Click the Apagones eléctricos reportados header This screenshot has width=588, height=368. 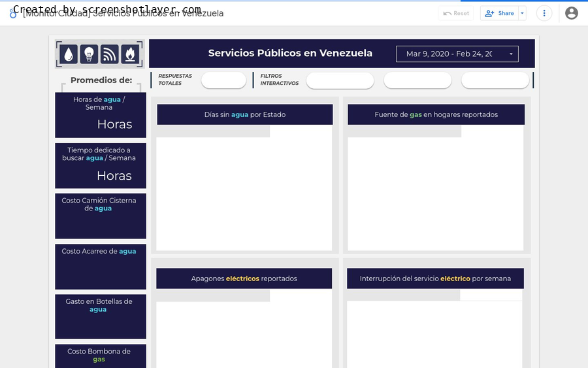[x=244, y=278]
